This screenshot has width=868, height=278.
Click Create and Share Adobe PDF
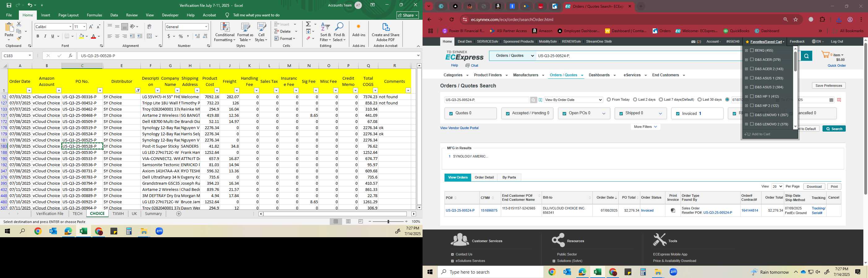coord(385,32)
